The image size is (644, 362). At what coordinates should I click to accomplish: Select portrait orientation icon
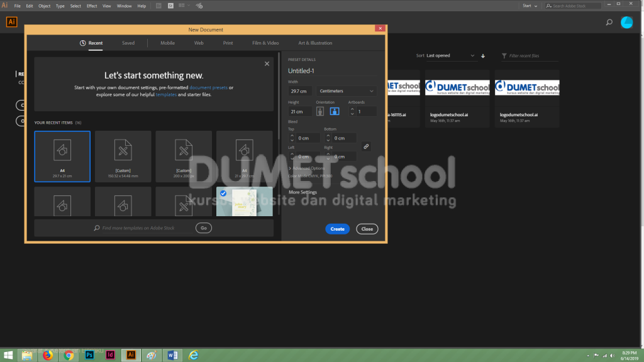pyautogui.click(x=320, y=111)
